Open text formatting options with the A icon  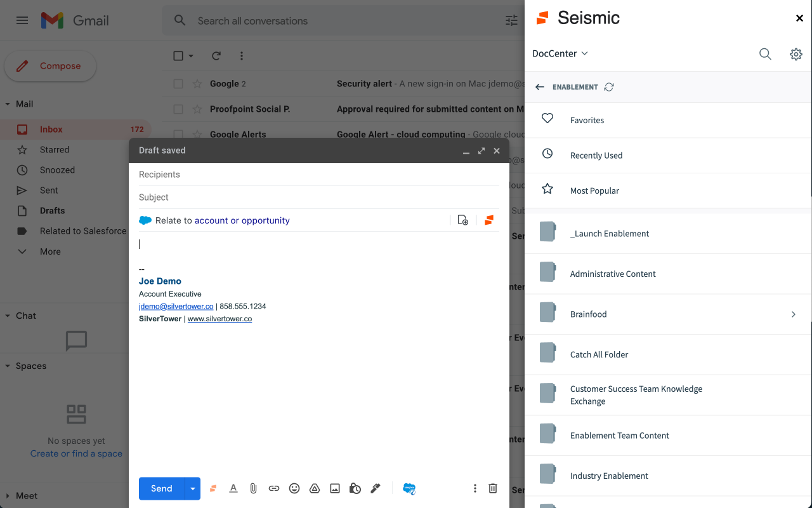(233, 488)
